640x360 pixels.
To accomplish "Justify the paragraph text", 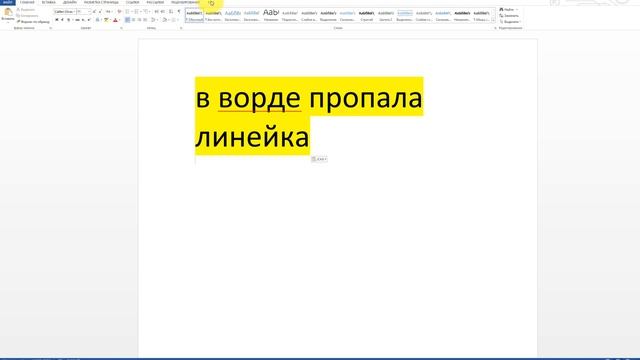I will coord(145,20).
